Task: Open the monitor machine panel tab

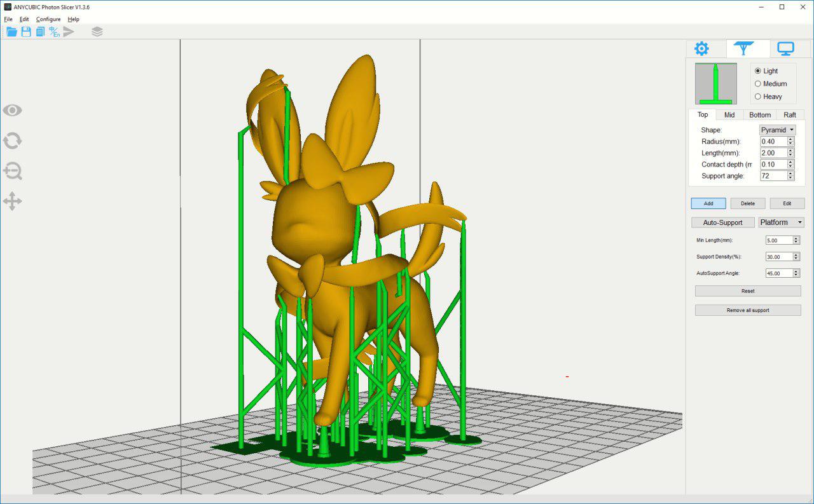Action: (786, 48)
